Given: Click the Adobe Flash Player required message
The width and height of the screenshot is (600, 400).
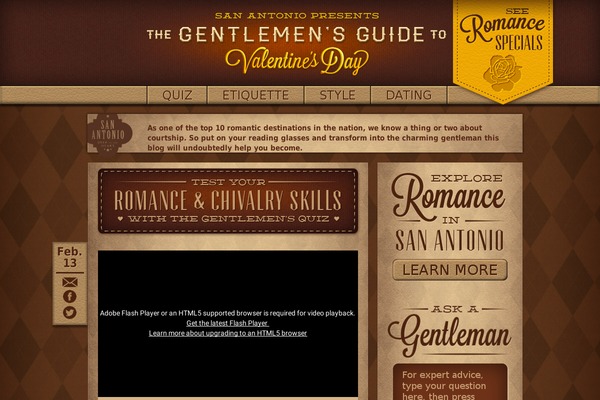Looking at the screenshot, I should pyautogui.click(x=228, y=313).
